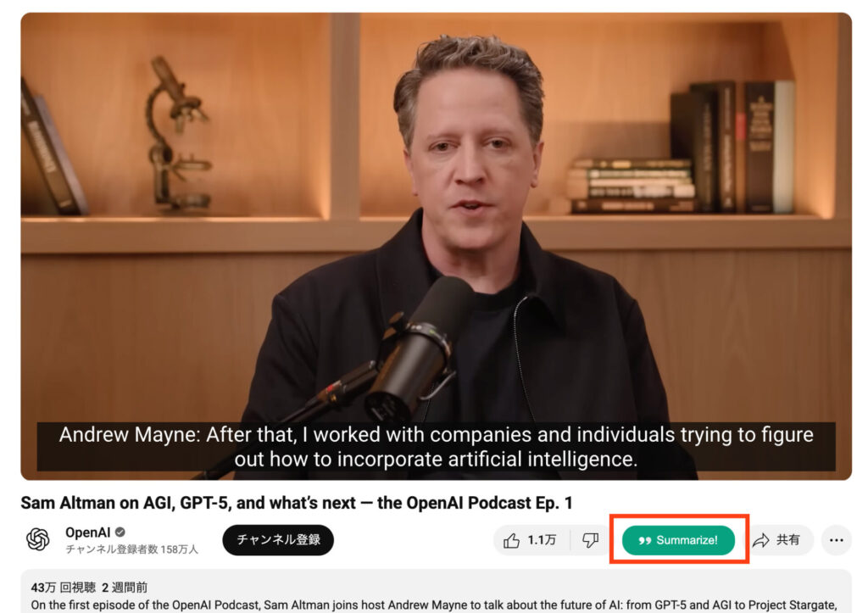The image size is (868, 613).
Task: Click the thumbs up like icon
Action: pyautogui.click(x=511, y=540)
